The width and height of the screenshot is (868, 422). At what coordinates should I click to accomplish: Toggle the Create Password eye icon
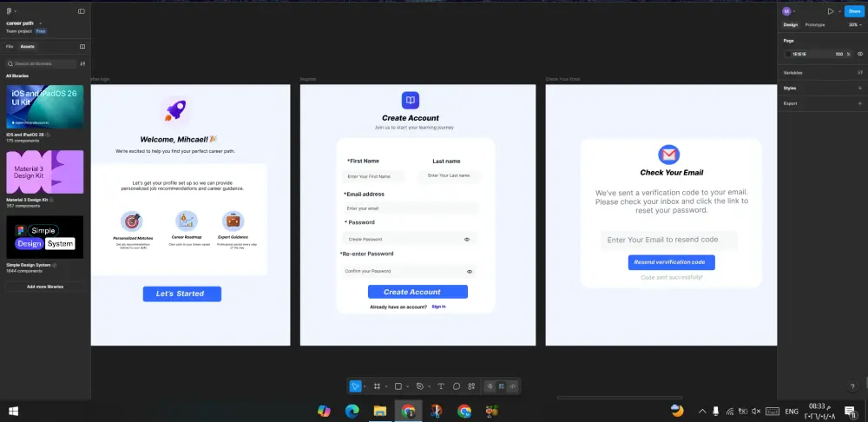pos(467,240)
